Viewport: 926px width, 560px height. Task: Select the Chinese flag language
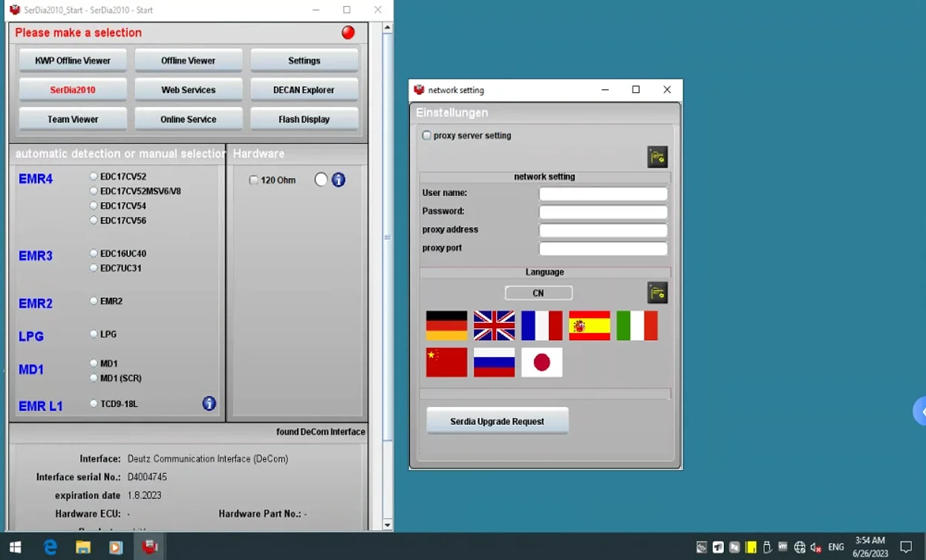click(x=446, y=362)
